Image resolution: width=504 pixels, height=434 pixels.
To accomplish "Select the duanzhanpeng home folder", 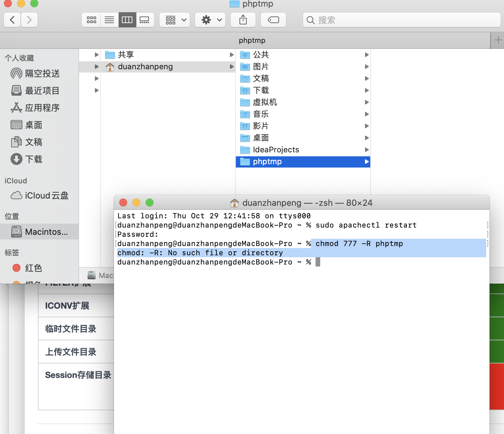I will coord(168,67).
